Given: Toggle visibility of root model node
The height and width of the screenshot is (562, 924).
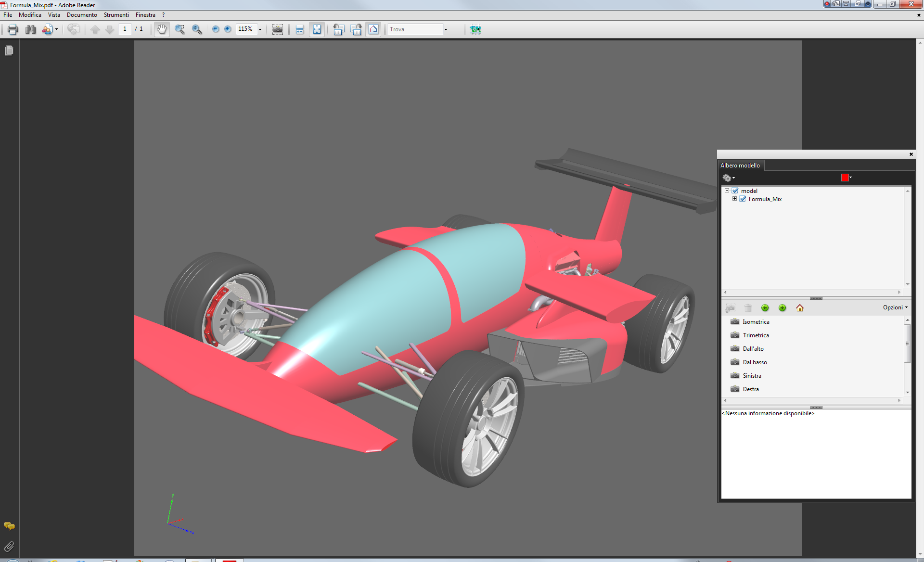Looking at the screenshot, I should tap(737, 190).
